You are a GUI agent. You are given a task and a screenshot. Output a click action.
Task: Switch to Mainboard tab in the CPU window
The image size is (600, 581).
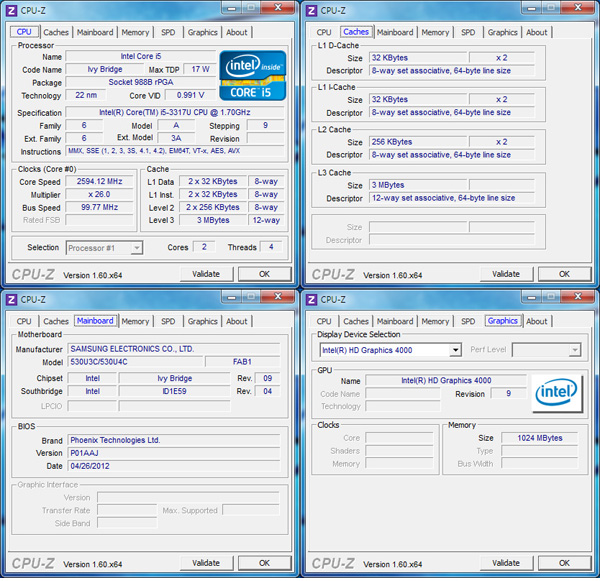tap(95, 32)
